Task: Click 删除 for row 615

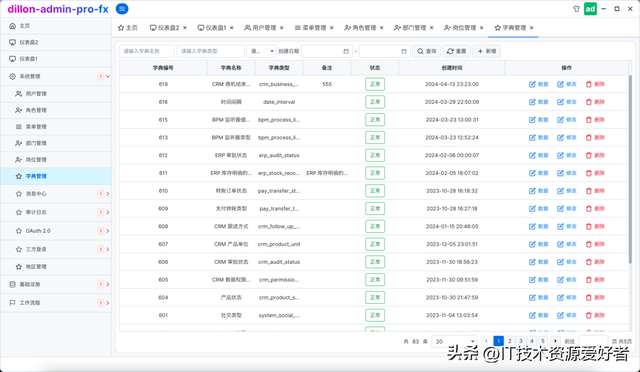Action: click(595, 120)
